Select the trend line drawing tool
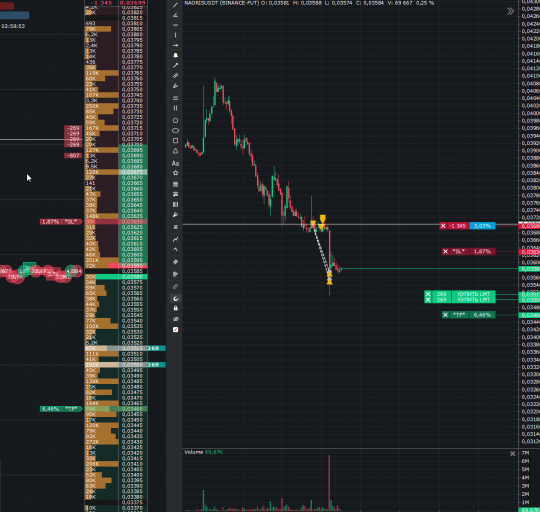The width and height of the screenshot is (540, 512). [175, 5]
